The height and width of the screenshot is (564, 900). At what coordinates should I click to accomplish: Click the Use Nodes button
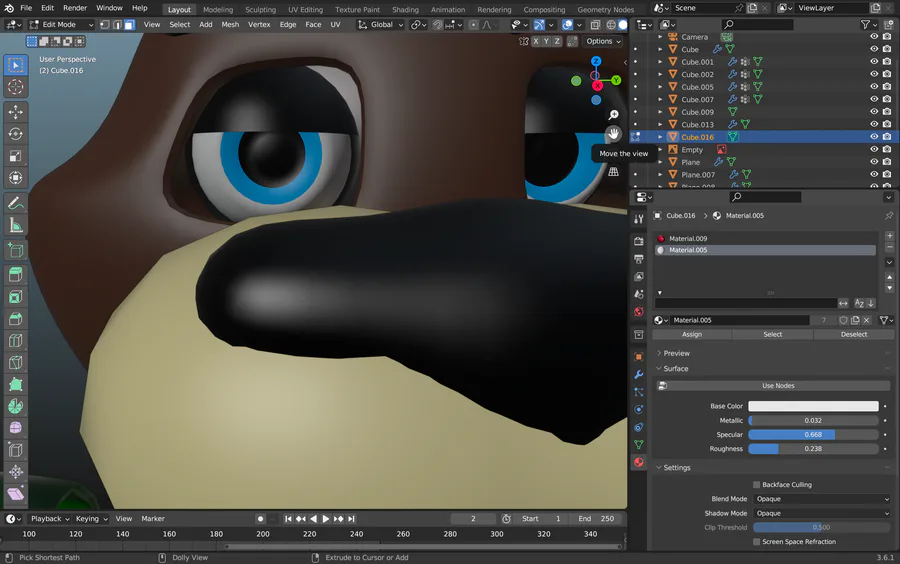click(x=773, y=386)
